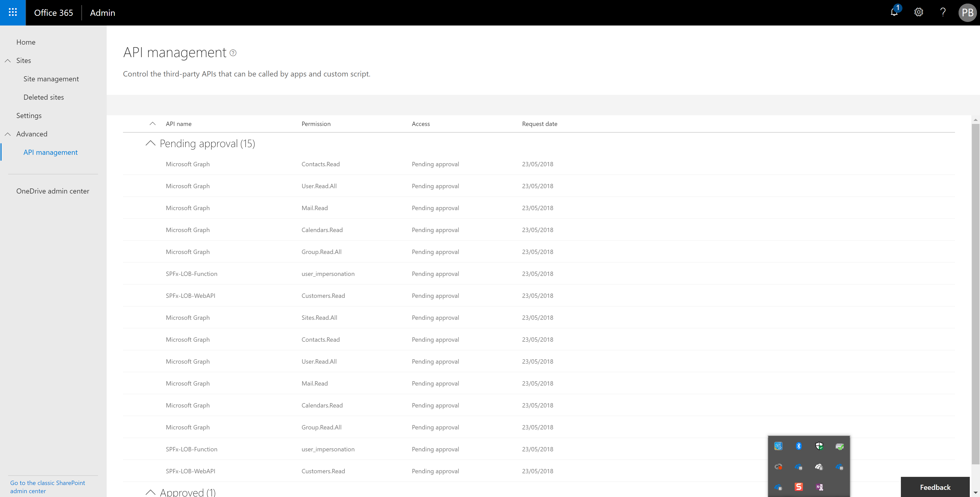Switch to the Deleted sites page

click(x=44, y=97)
